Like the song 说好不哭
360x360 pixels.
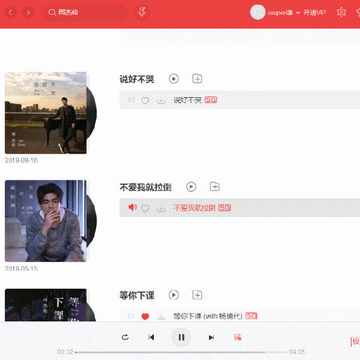click(145, 100)
